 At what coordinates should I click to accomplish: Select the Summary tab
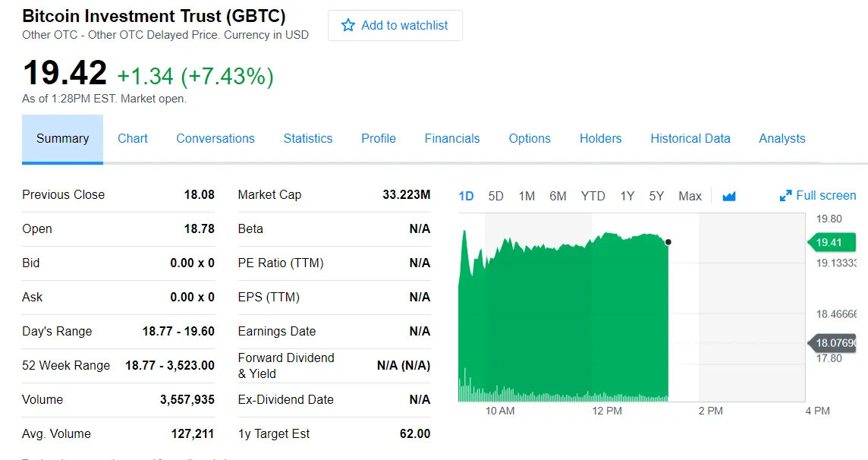pyautogui.click(x=62, y=138)
